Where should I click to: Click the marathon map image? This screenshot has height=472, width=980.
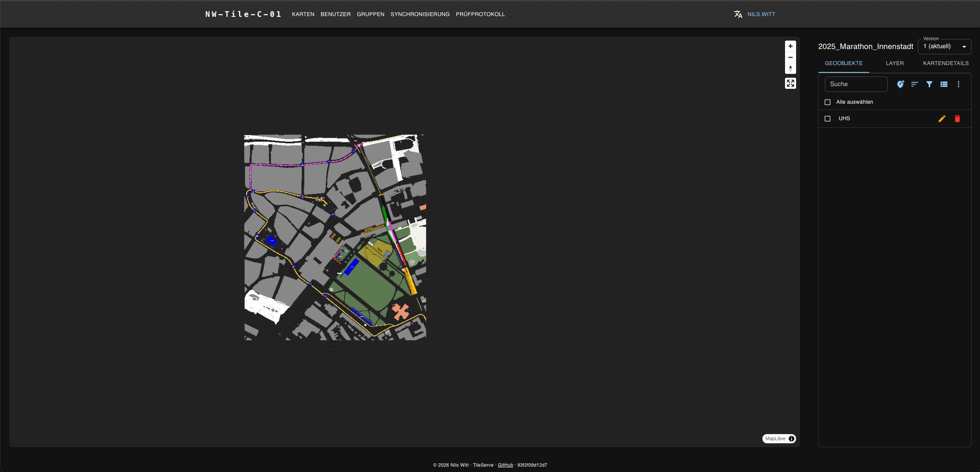click(x=335, y=237)
